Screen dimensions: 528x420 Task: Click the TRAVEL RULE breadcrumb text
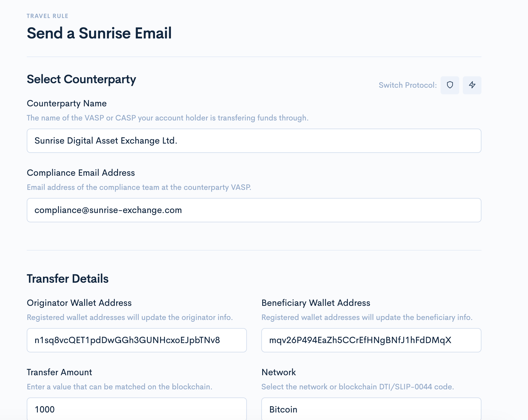click(47, 16)
